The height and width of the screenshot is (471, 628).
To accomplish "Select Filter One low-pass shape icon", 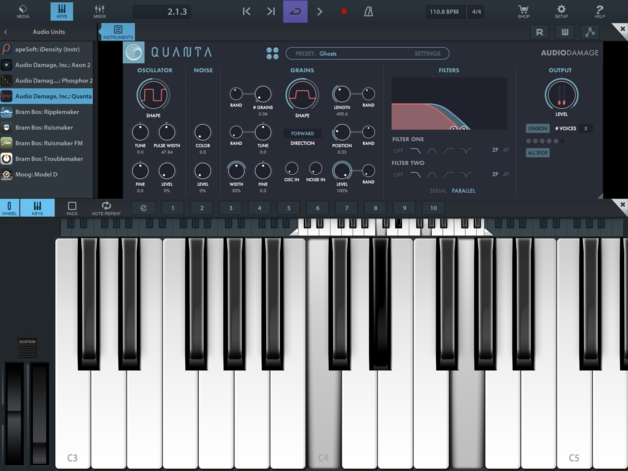I will pos(415,151).
